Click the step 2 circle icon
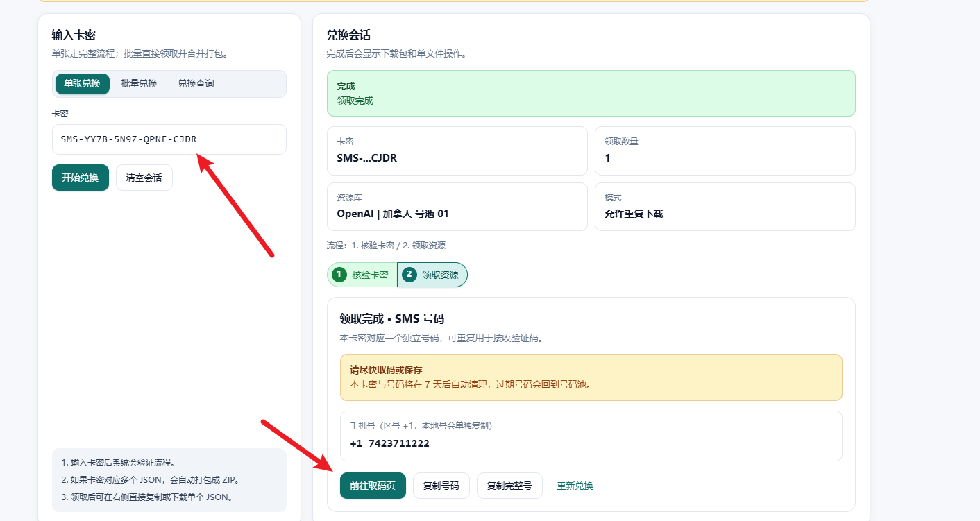This screenshot has width=980, height=521. [409, 275]
